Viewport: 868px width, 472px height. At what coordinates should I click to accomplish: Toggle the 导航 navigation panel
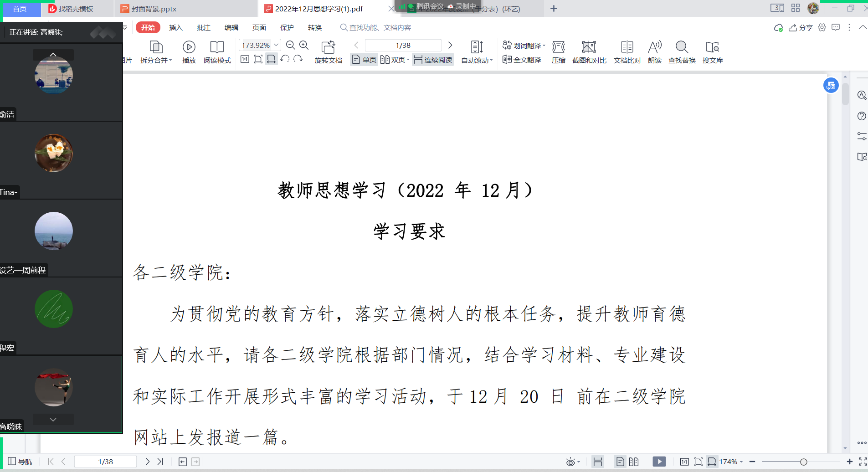[20, 462]
